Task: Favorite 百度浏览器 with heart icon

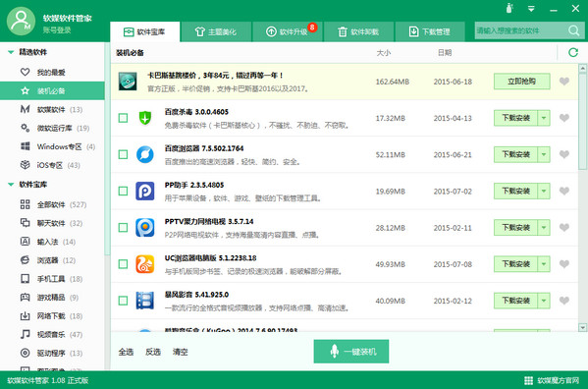Action: (564, 154)
